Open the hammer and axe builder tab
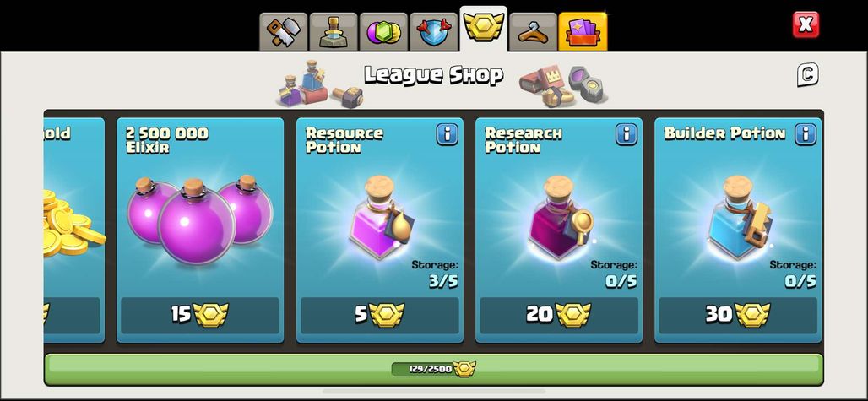868x401 pixels. pyautogui.click(x=283, y=32)
